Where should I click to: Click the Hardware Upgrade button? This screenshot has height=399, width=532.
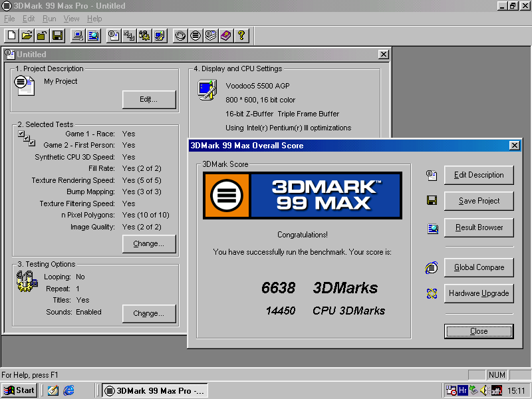(x=479, y=293)
